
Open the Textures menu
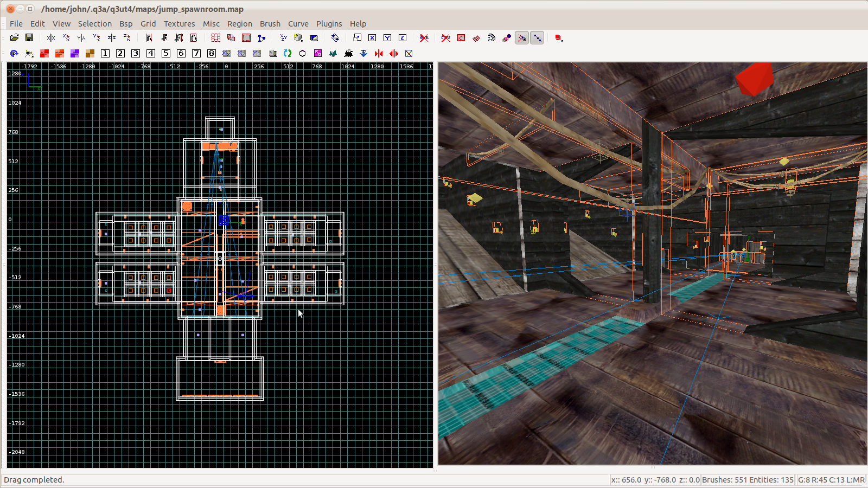point(179,24)
